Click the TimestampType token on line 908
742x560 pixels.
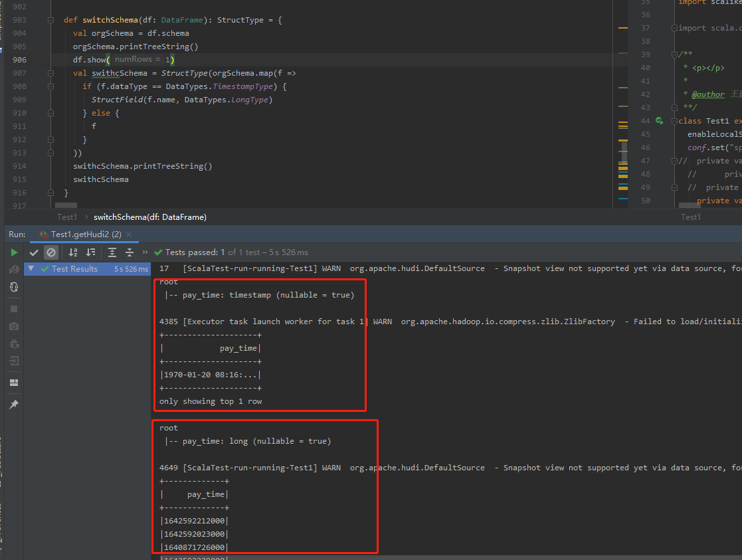pos(242,86)
